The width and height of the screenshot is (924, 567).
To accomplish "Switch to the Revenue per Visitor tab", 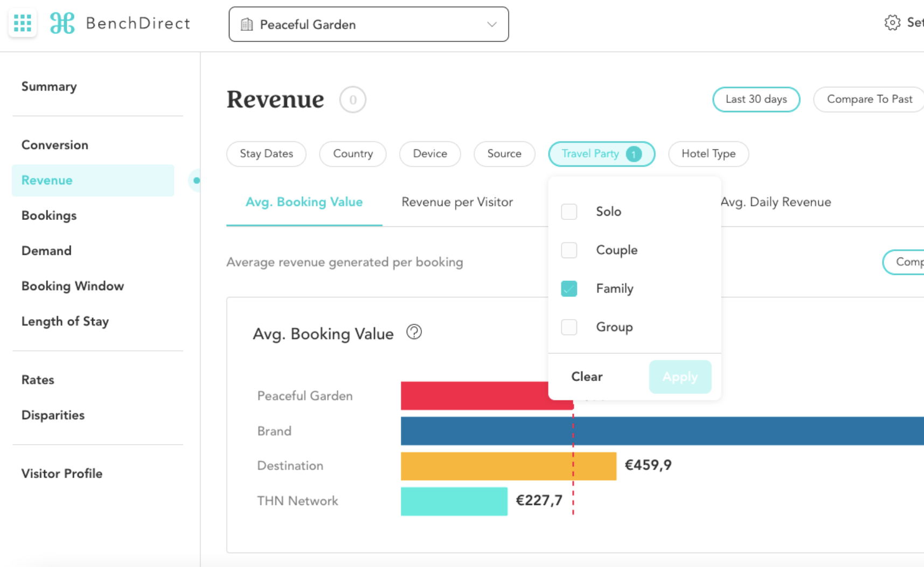I will click(456, 202).
